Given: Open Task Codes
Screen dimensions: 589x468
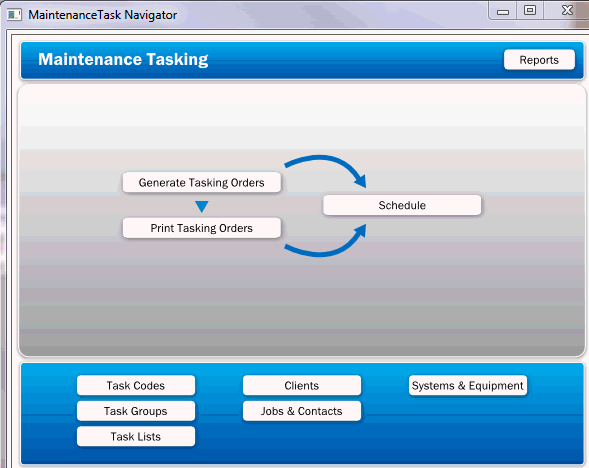Looking at the screenshot, I should 136,385.
